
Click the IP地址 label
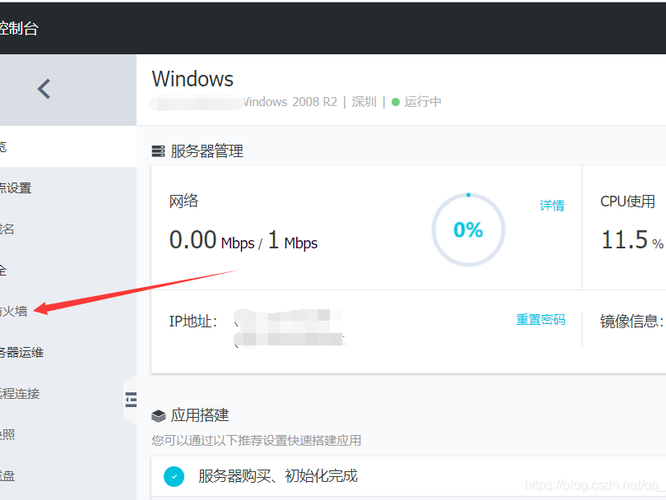point(193,321)
